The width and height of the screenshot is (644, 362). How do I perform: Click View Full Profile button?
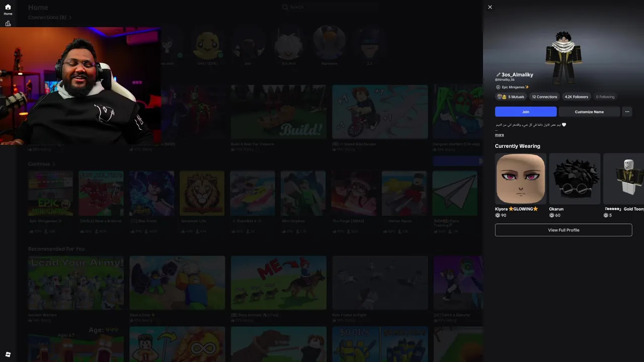[x=563, y=230]
